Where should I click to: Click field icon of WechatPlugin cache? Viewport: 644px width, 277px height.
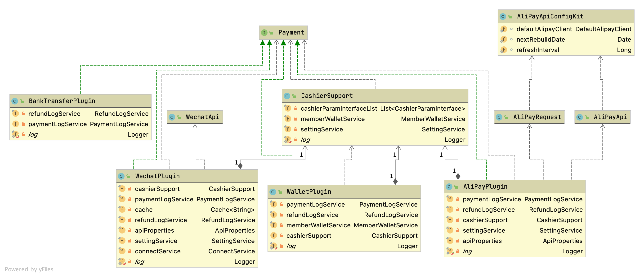pyautogui.click(x=122, y=209)
